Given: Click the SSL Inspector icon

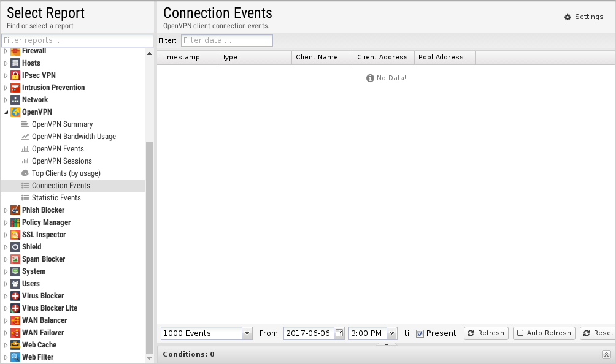Looking at the screenshot, I should tap(15, 235).
